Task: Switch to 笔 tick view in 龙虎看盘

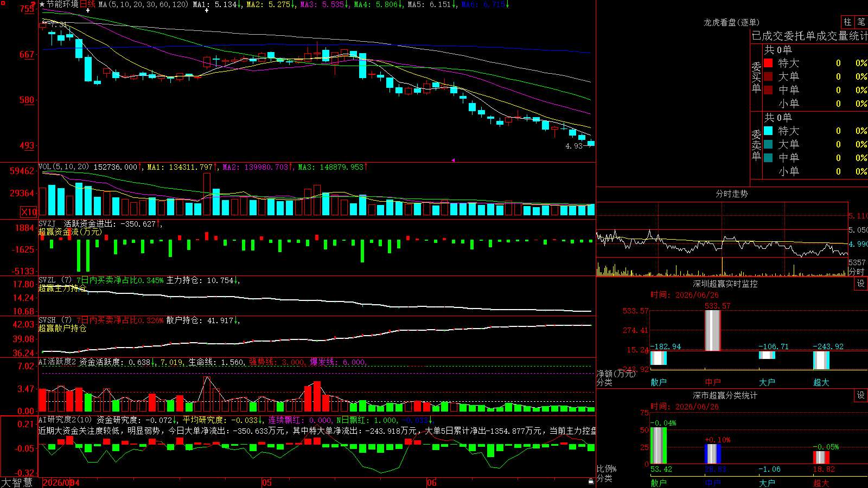Action: point(861,22)
